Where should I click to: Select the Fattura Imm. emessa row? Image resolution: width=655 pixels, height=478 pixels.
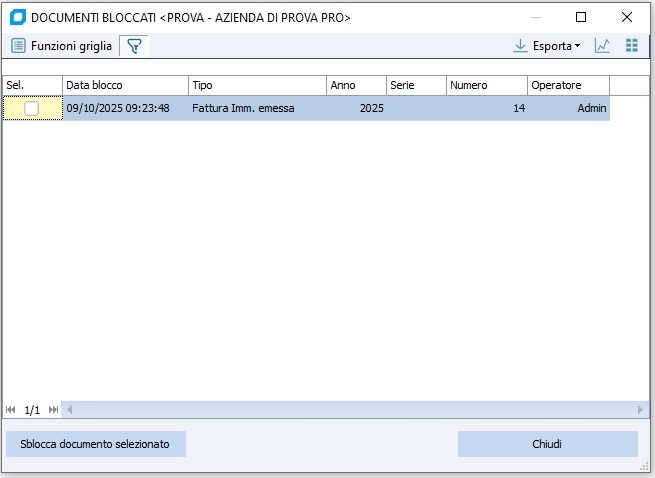click(x=243, y=108)
